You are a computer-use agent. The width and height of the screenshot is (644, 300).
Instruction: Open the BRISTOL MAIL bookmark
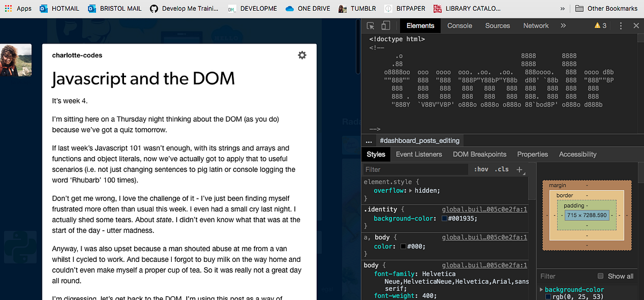115,9
